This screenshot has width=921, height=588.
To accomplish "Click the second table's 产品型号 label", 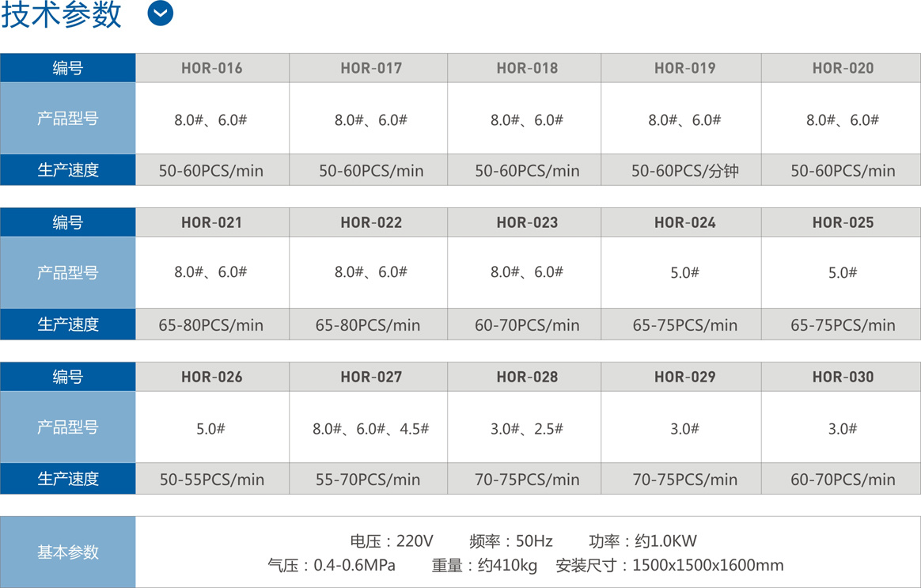I will [67, 272].
